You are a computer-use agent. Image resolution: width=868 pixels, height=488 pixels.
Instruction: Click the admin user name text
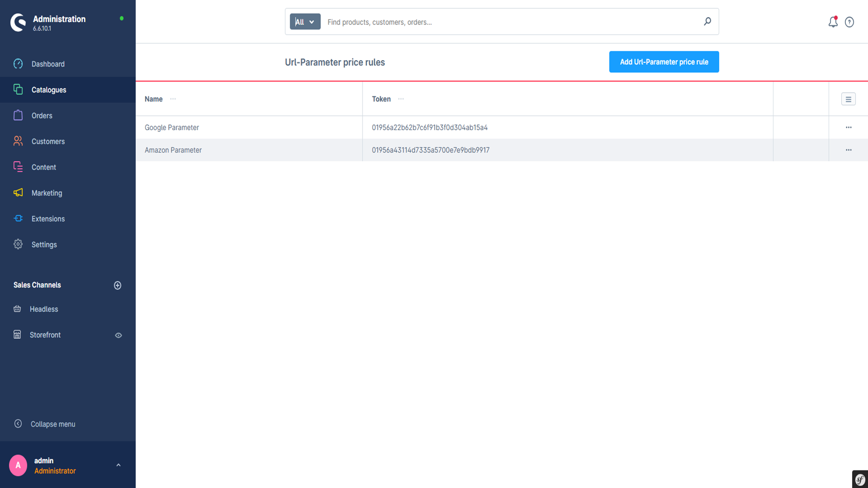point(44,460)
